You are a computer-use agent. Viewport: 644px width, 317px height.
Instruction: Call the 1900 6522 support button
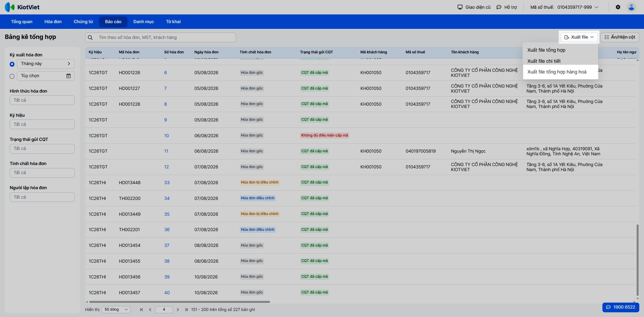click(x=621, y=307)
